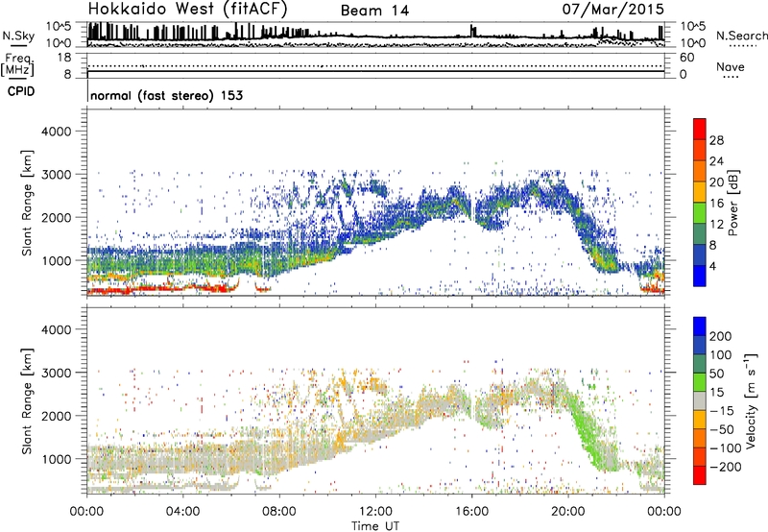Click the date 07/Mar/2015
Screen dimensions: 768x532
(612, 9)
